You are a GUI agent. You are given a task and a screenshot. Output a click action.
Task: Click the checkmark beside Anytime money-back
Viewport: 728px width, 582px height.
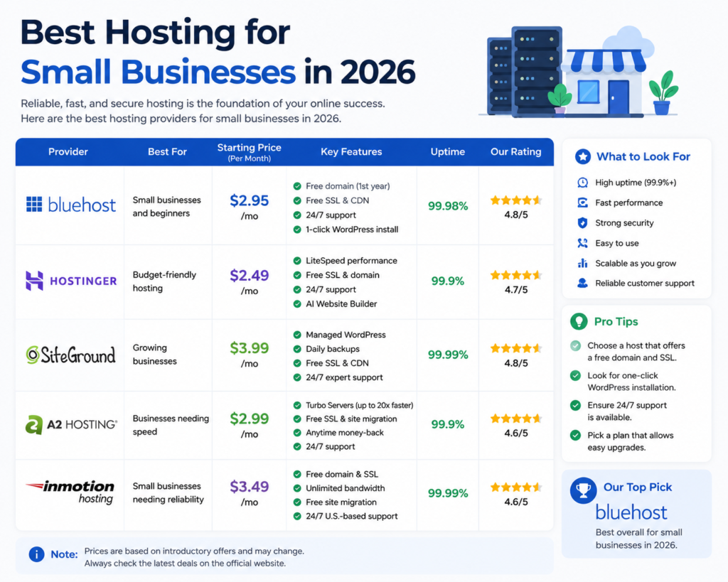(x=297, y=433)
